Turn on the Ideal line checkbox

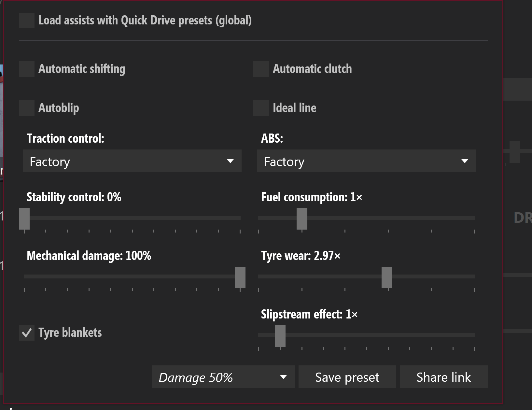pyautogui.click(x=261, y=108)
